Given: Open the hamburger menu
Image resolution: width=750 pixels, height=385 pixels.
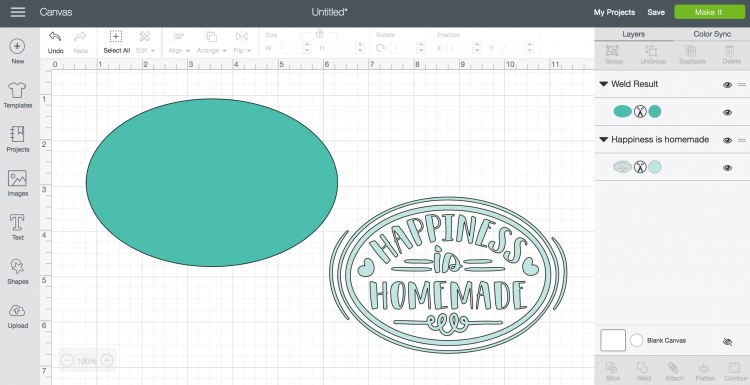Looking at the screenshot, I should click(18, 12).
